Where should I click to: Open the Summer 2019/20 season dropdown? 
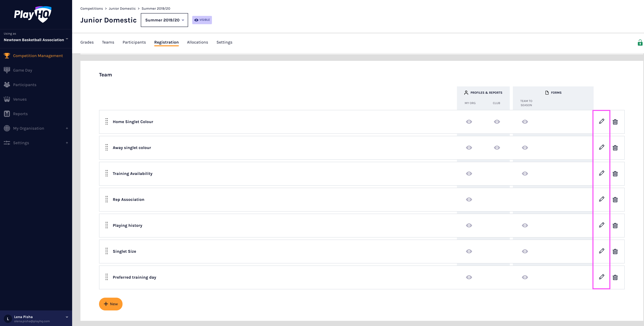pos(164,20)
